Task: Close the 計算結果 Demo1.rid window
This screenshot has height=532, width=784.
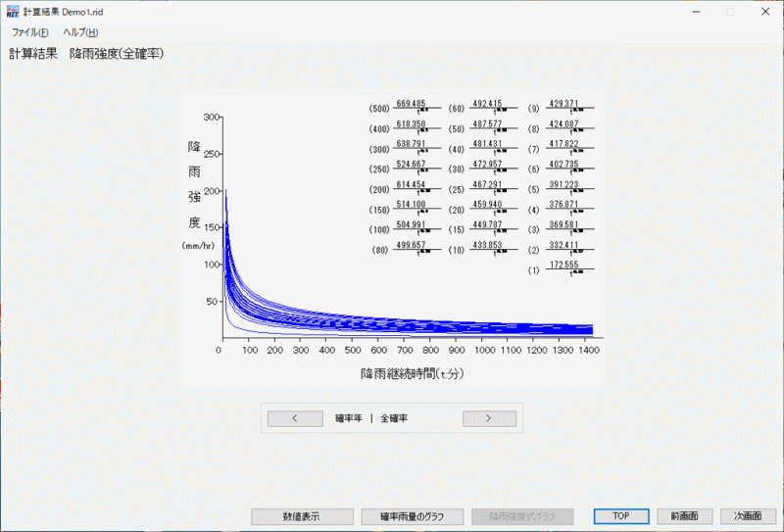Action: [764, 12]
